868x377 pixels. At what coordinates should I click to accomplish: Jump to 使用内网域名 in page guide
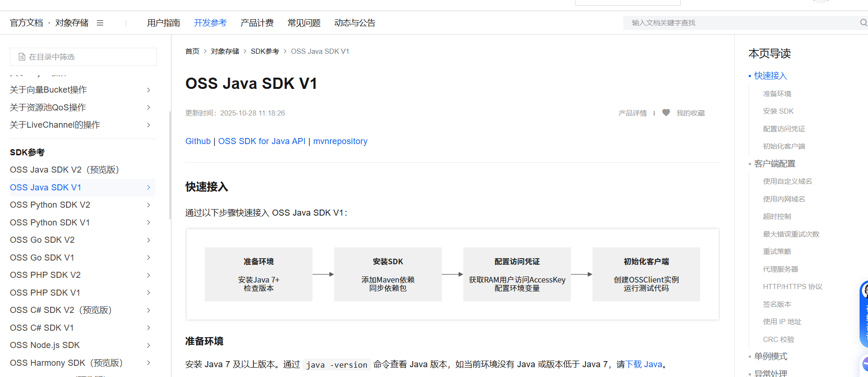click(784, 199)
